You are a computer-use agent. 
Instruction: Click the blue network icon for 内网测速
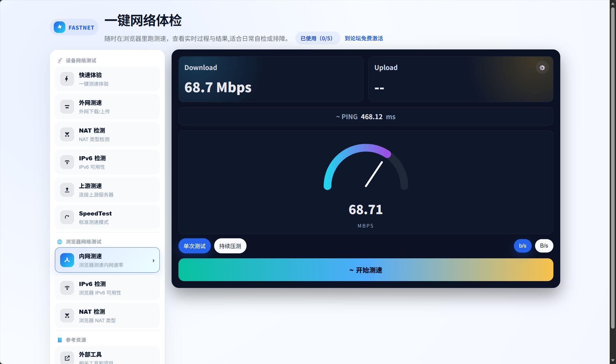point(67,260)
